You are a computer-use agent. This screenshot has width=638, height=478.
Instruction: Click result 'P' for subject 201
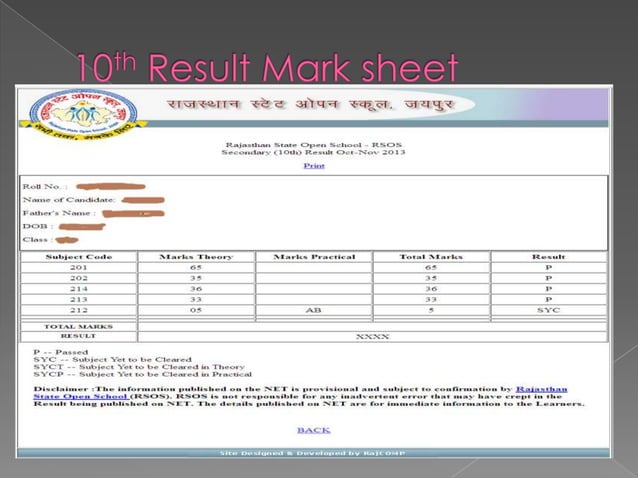[x=548, y=268]
